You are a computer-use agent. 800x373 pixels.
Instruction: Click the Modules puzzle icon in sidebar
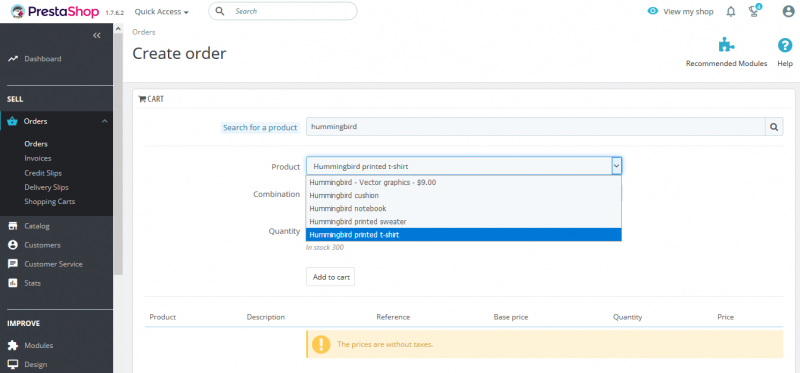pyautogui.click(x=13, y=345)
